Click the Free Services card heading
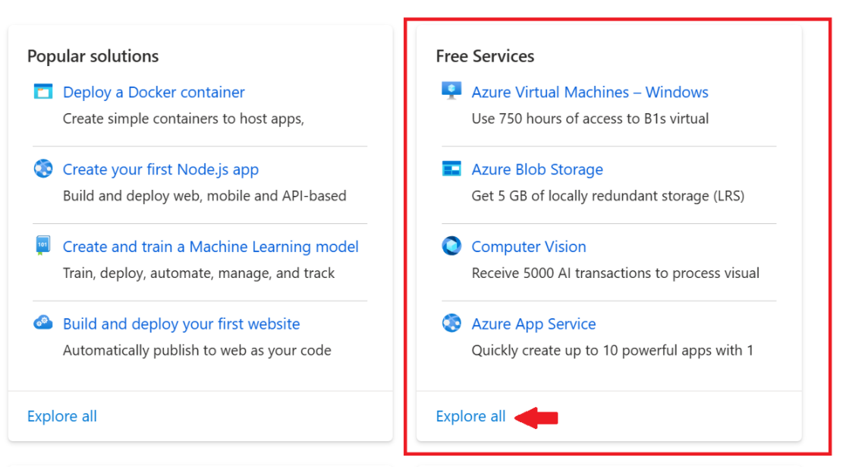Image resolution: width=868 pixels, height=467 pixels. click(x=485, y=56)
